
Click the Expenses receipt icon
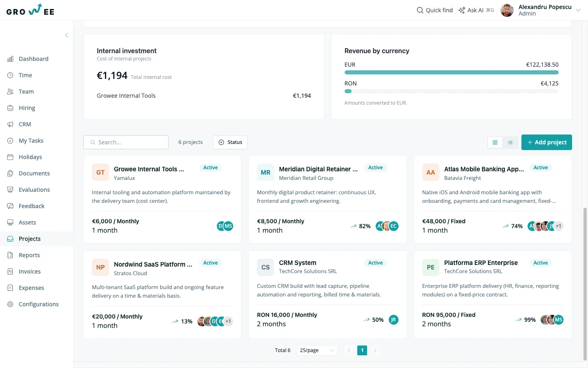pos(10,288)
